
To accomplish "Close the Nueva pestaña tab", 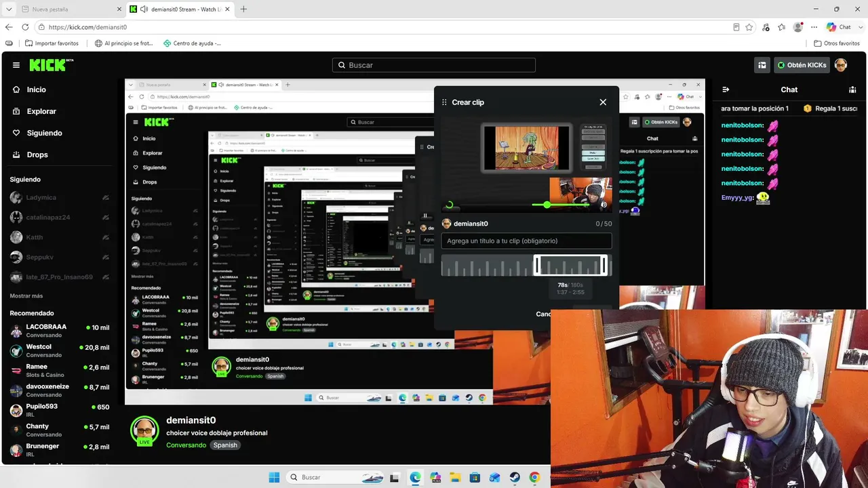I will [119, 9].
